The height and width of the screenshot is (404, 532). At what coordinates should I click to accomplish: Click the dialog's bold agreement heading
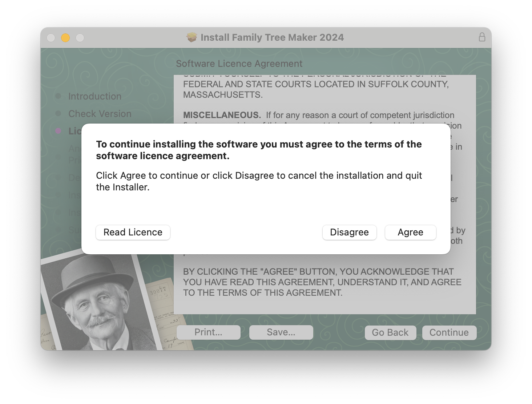[259, 150]
